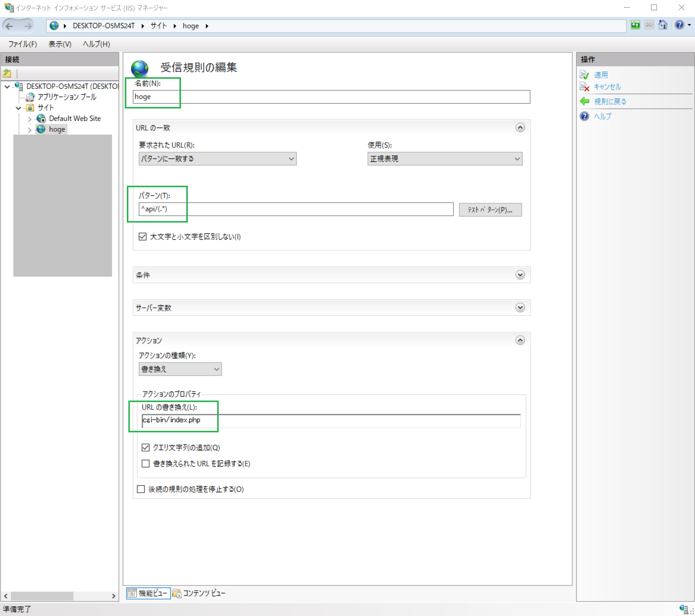Click the network status icon in the status bar
The image size is (695, 616).
point(684,608)
